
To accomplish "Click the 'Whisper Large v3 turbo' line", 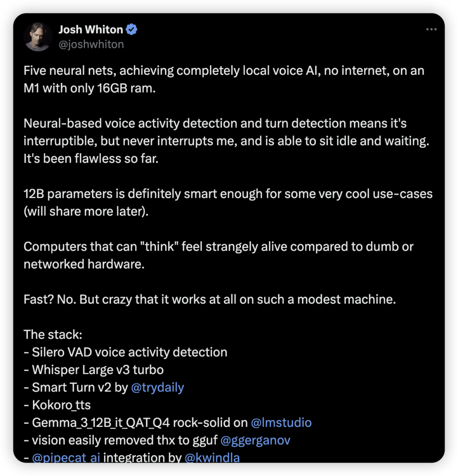I will click(94, 370).
